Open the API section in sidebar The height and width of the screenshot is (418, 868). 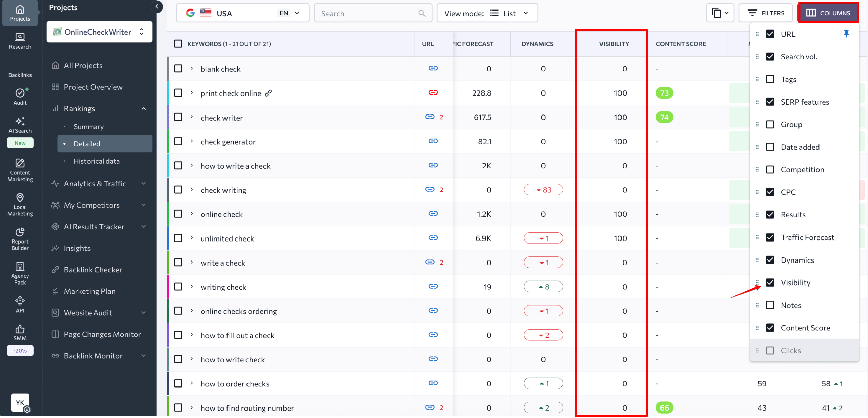coord(20,302)
